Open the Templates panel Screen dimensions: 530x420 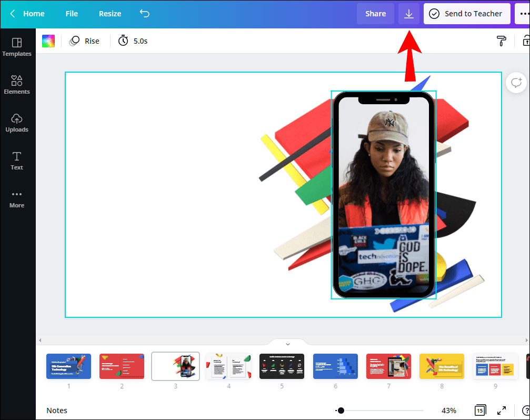[x=17, y=48]
